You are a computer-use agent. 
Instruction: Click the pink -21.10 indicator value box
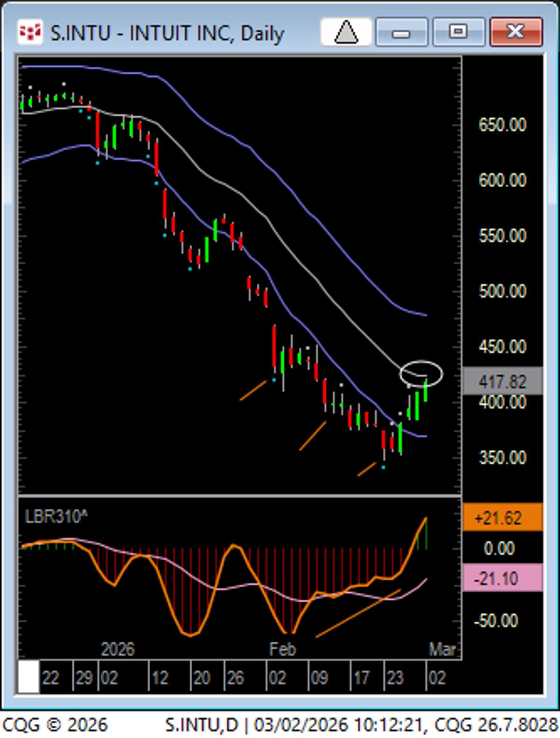point(502,578)
